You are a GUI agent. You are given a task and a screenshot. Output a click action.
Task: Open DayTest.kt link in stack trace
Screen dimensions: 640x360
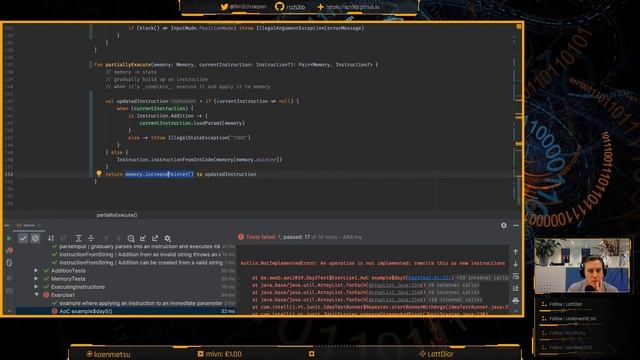[x=429, y=278]
